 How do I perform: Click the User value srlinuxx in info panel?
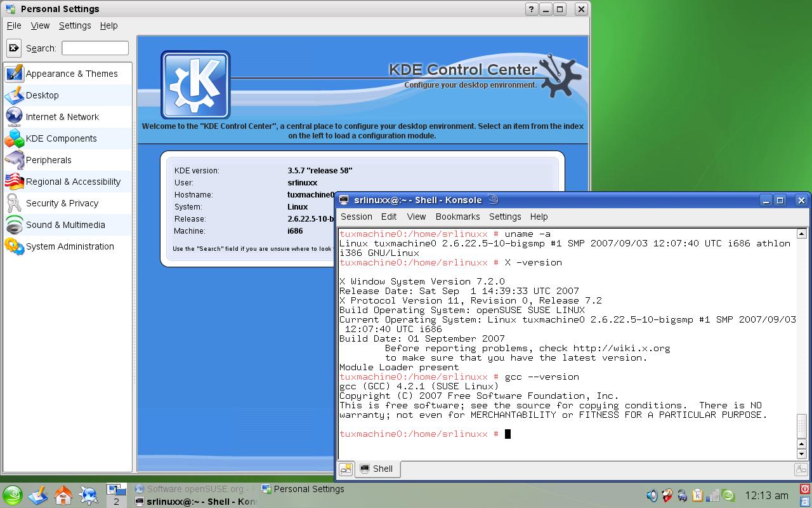tap(302, 183)
